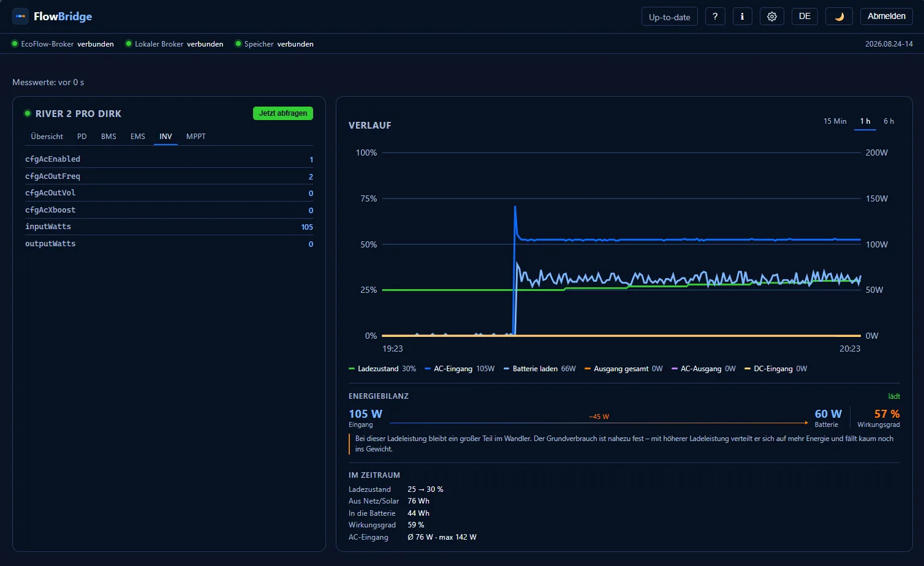Screen dimensions: 924x566
Task: Click the cfgAcXboost row
Action: [x=169, y=210]
